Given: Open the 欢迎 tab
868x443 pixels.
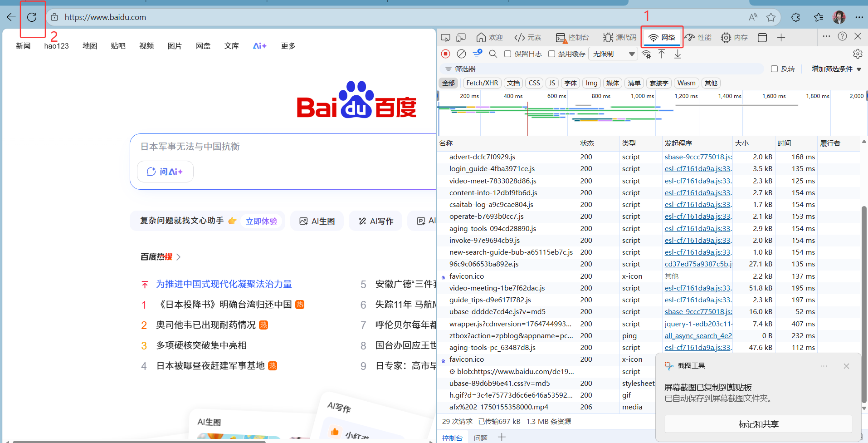Looking at the screenshot, I should pos(489,38).
